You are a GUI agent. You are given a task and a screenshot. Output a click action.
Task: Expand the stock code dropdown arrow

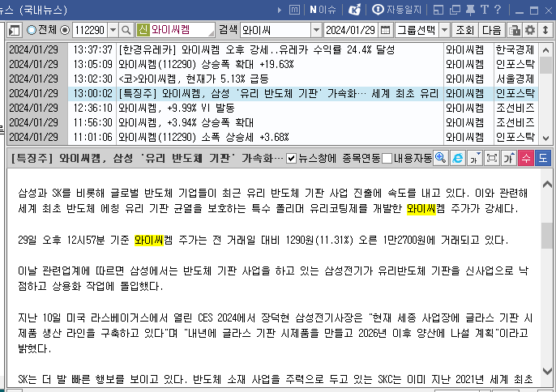tap(113, 30)
